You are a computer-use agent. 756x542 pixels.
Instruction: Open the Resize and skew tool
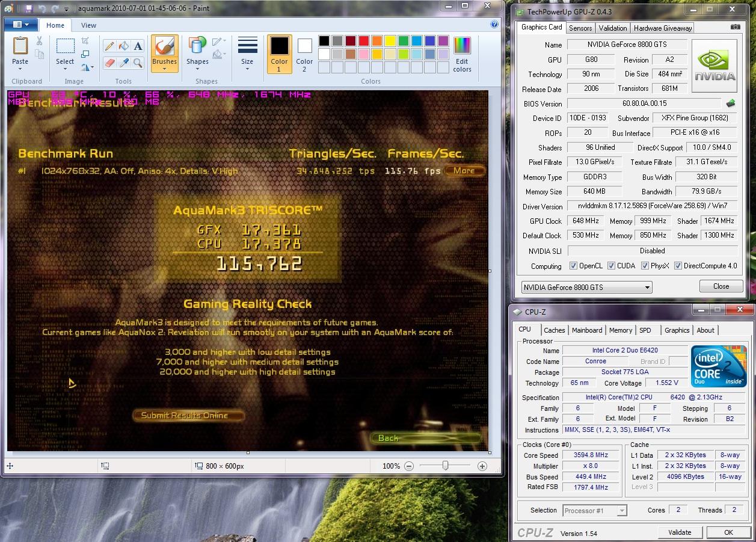(x=85, y=54)
